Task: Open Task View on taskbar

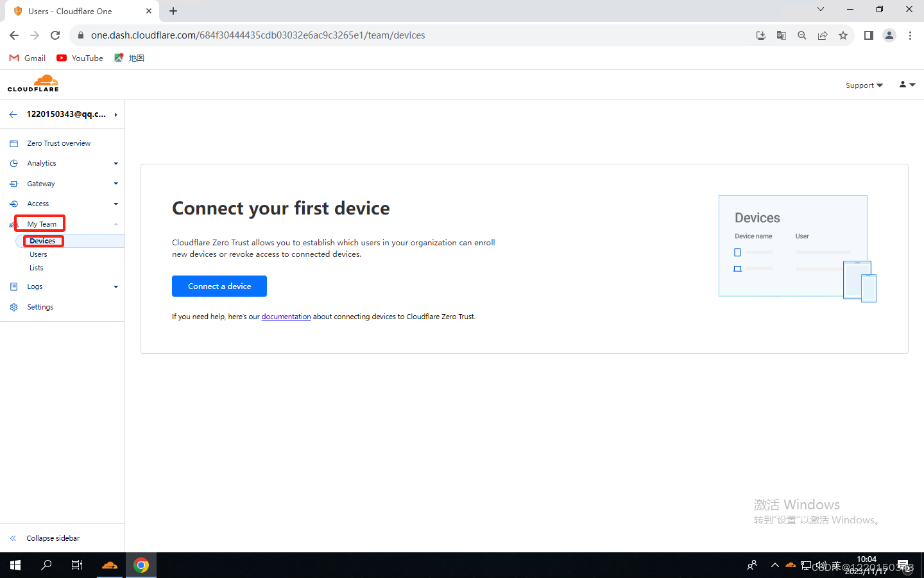Action: 77,565
